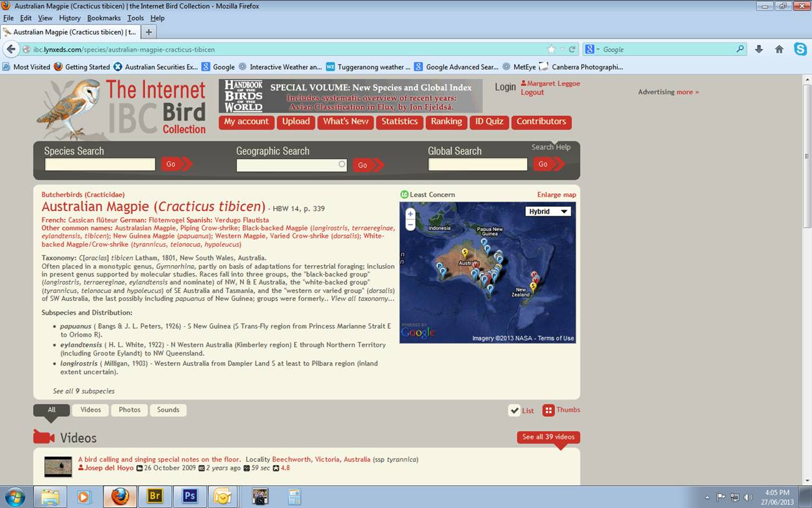
Task: Switch to List view
Action: pyautogui.click(x=522, y=410)
